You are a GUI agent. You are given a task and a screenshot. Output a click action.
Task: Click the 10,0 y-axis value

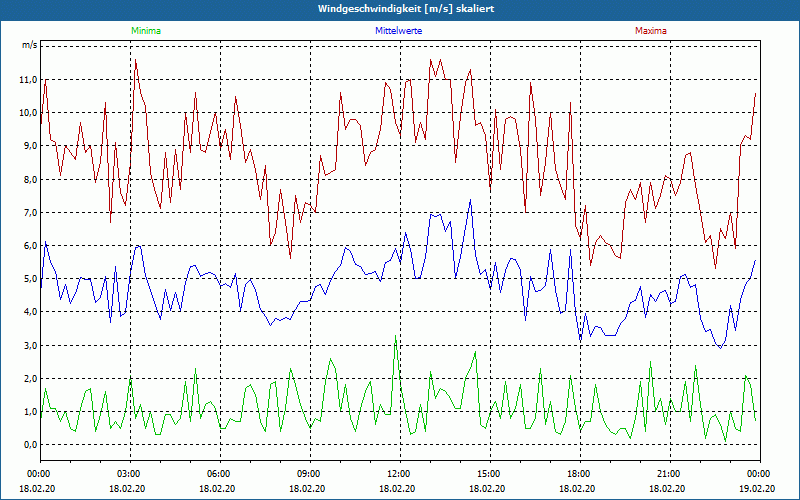coord(28,113)
